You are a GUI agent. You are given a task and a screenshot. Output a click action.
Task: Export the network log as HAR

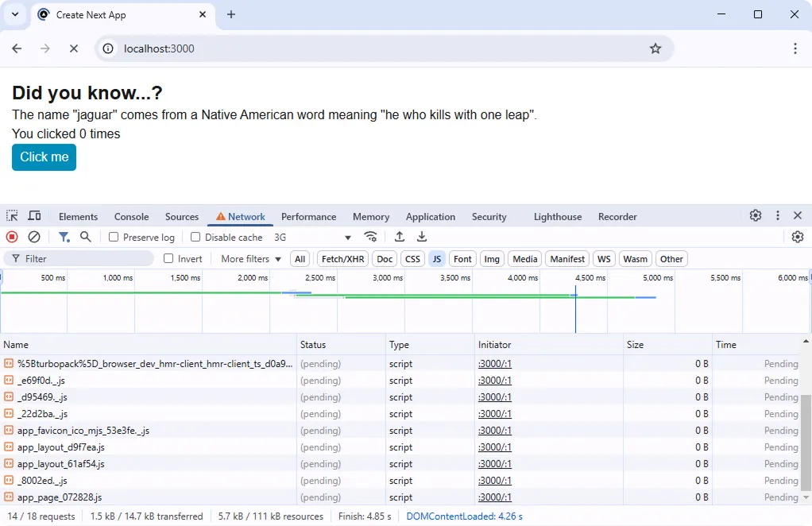tap(422, 237)
